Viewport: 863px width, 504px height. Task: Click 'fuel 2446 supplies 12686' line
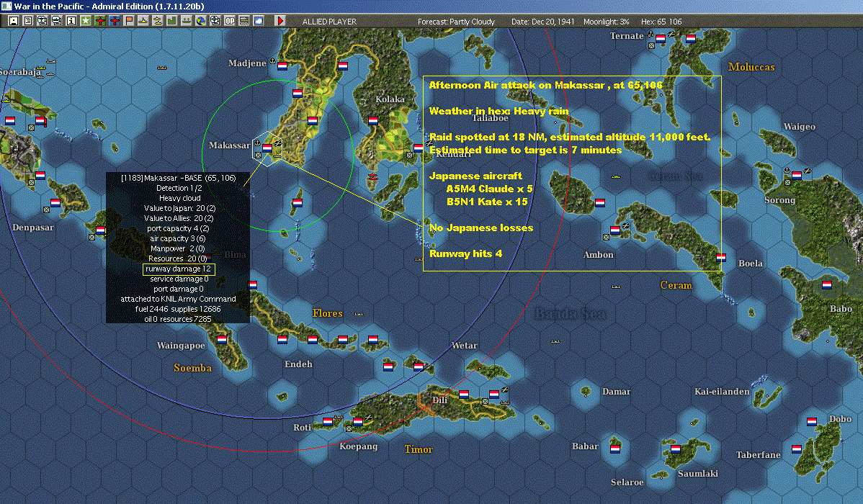(x=178, y=309)
